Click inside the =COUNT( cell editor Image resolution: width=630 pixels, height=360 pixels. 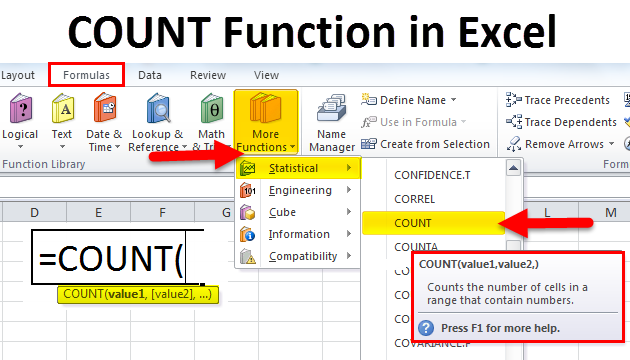point(109,257)
